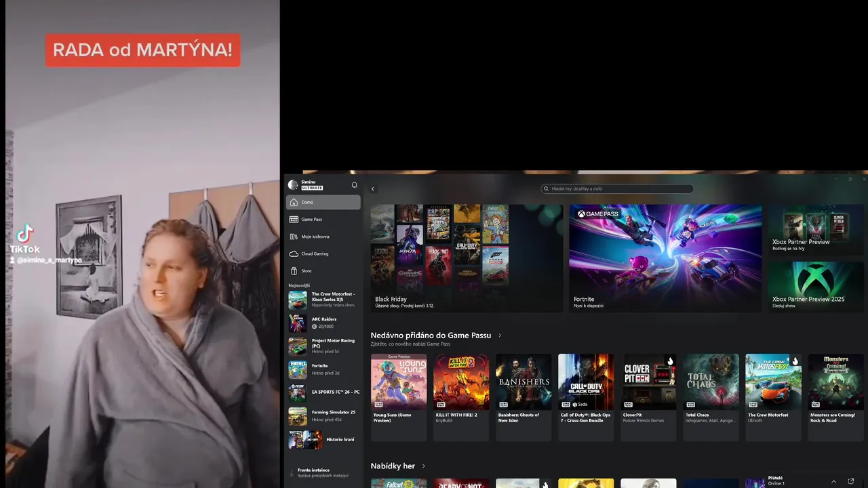Open the Total Chaos game card
The image size is (868, 488).
[x=711, y=397]
